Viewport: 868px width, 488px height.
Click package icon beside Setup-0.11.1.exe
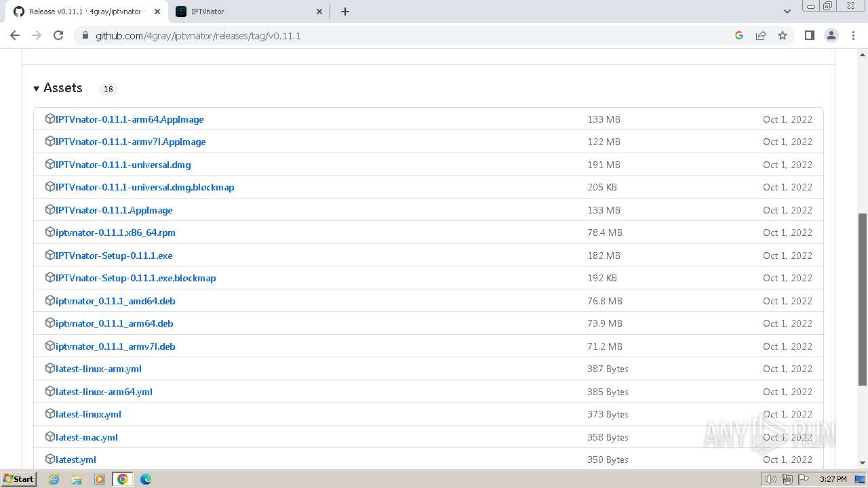click(x=50, y=255)
